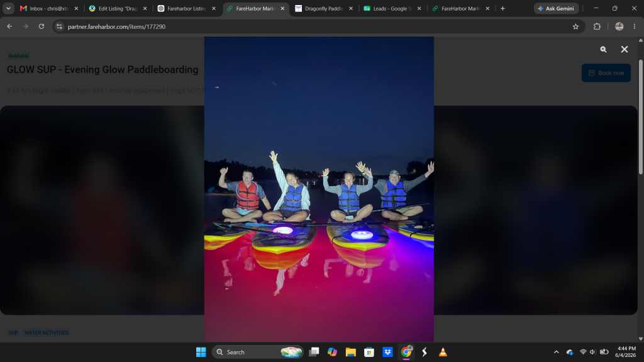Open the WATER ACTIVITIES tag
644x362 pixels.
[47, 333]
